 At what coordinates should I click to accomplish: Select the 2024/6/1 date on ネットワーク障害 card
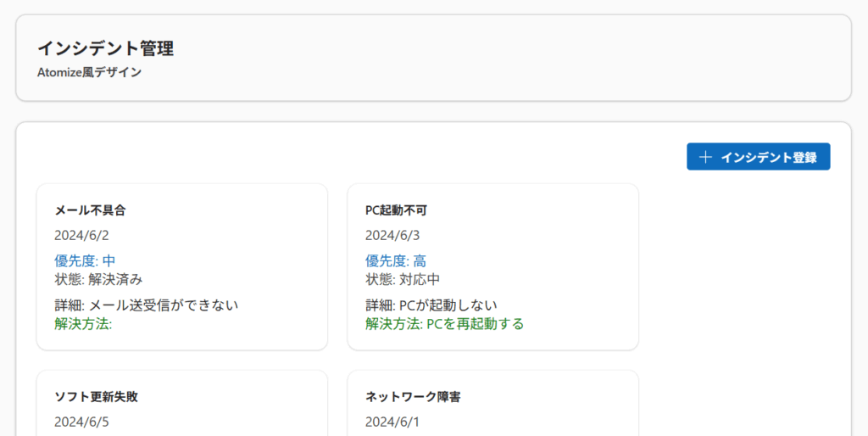click(392, 422)
